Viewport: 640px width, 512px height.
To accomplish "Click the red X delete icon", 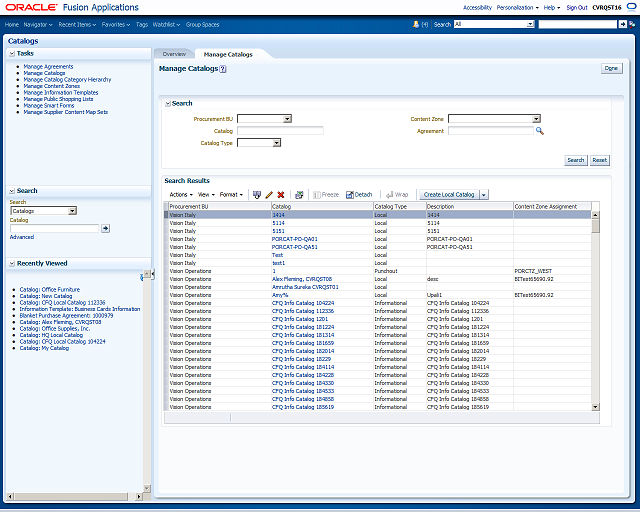I will pyautogui.click(x=281, y=195).
